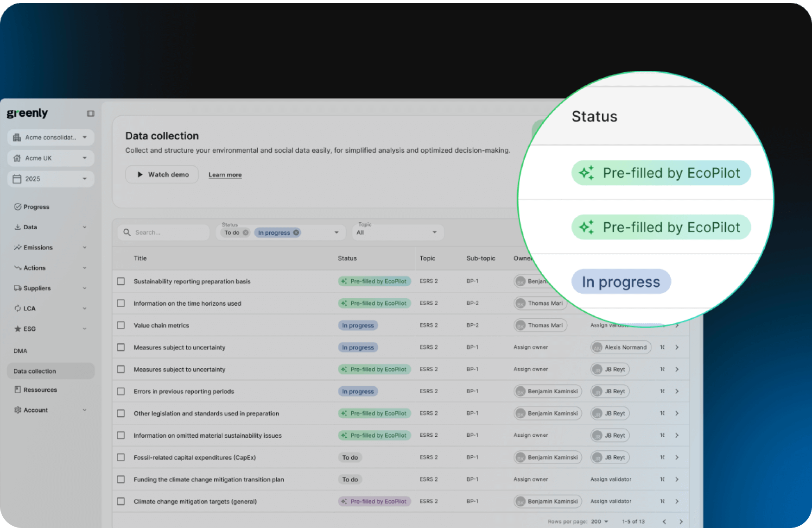812x528 pixels.
Task: Click the home icon beside Acme UK
Action: tap(17, 158)
